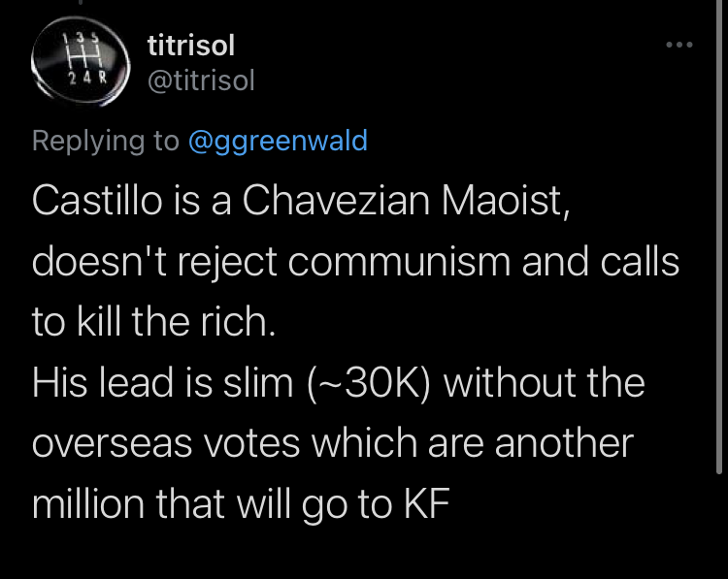
Task: Select the line 'doesn't reject communism and calls'
Action: coord(355,261)
